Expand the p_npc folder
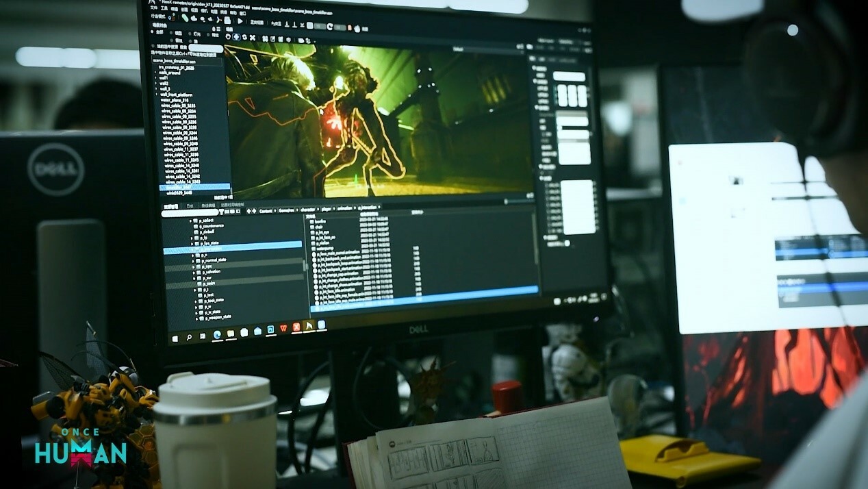The width and height of the screenshot is (868, 489). coord(194,266)
